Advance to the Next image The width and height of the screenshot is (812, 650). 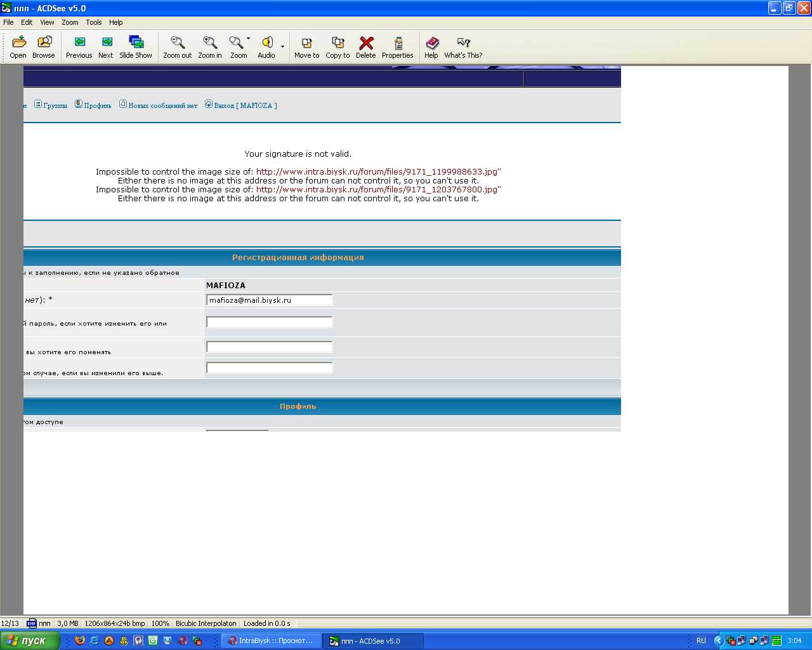point(106,47)
